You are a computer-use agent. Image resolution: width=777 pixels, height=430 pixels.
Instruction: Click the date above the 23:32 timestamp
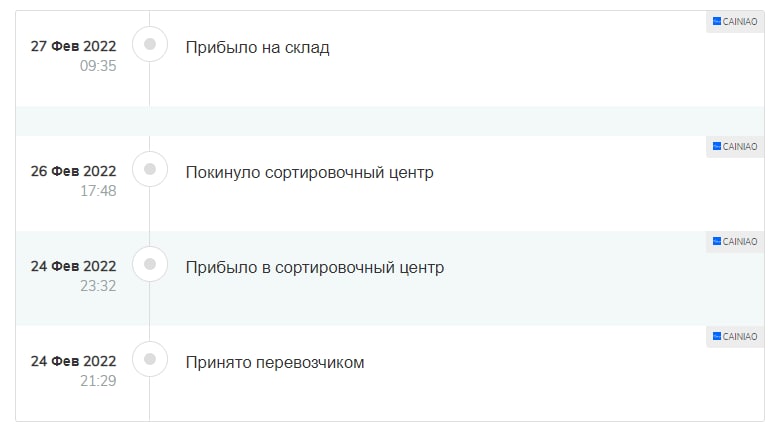tap(73, 266)
